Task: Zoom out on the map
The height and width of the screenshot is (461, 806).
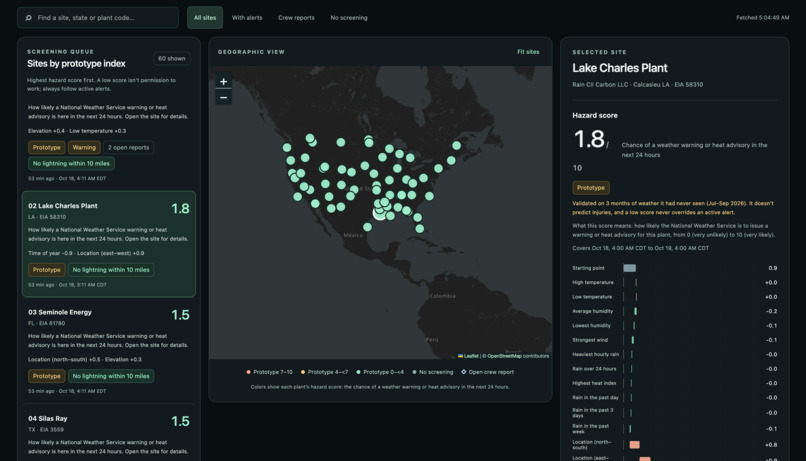Action: 223,97
